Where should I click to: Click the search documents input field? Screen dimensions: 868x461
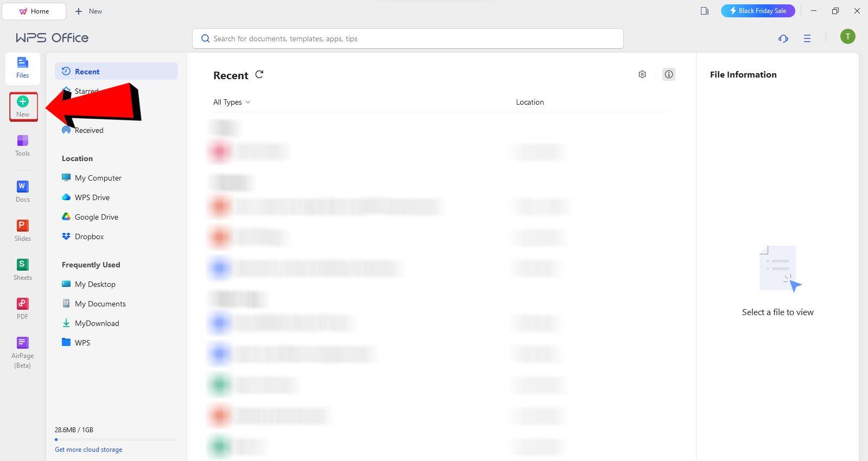[408, 39]
